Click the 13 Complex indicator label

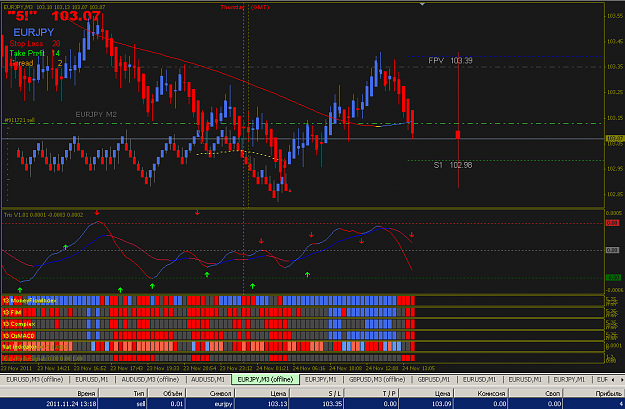coord(19,324)
